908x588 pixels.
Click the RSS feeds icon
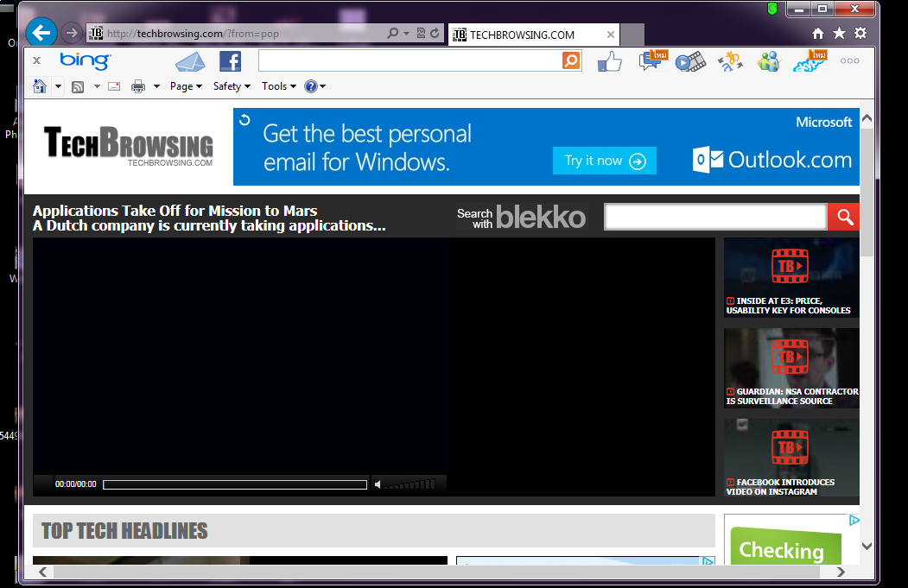(x=78, y=87)
